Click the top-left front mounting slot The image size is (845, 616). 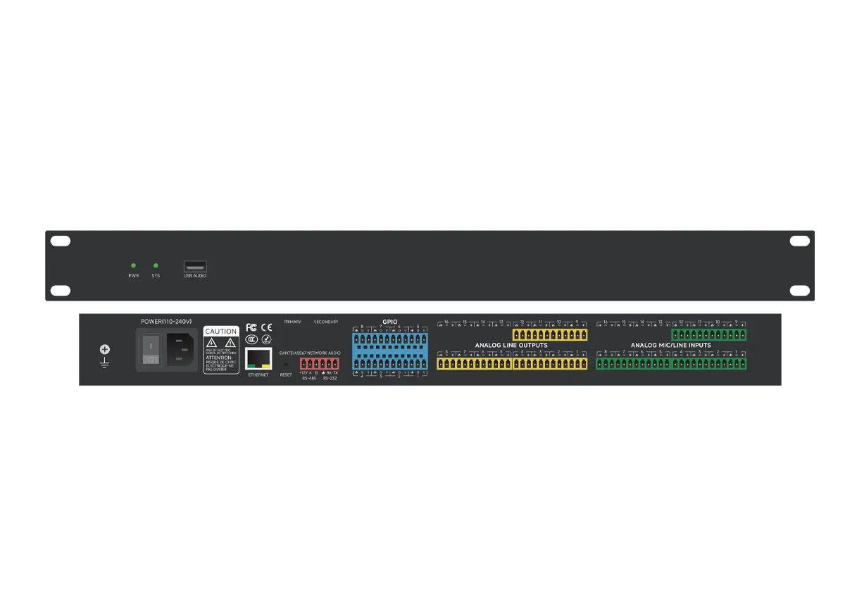coord(61,241)
